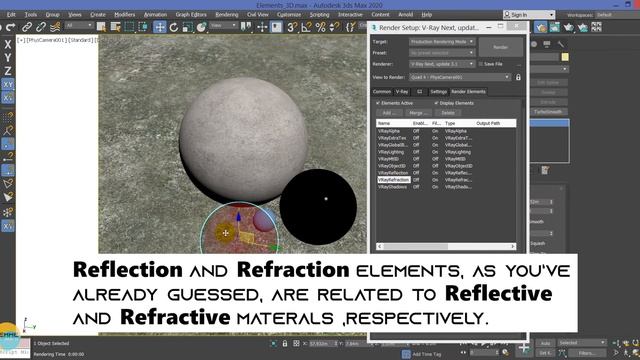This screenshot has height=360, width=640.
Task: Click the render elements list horizontal scrollbar
Action: pos(446,247)
